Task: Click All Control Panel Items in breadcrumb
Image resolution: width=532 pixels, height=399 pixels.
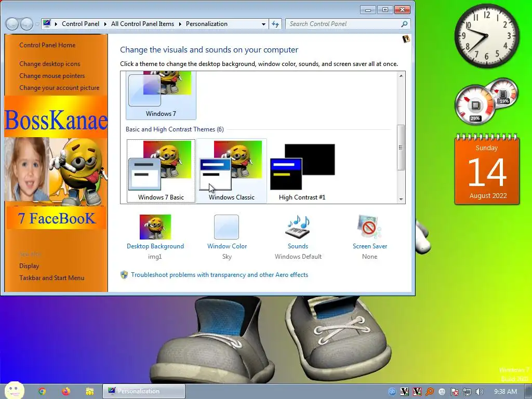Action: pos(142,24)
